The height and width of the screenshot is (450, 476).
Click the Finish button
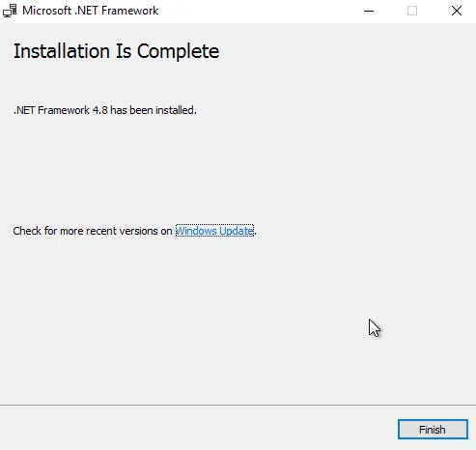[433, 429]
